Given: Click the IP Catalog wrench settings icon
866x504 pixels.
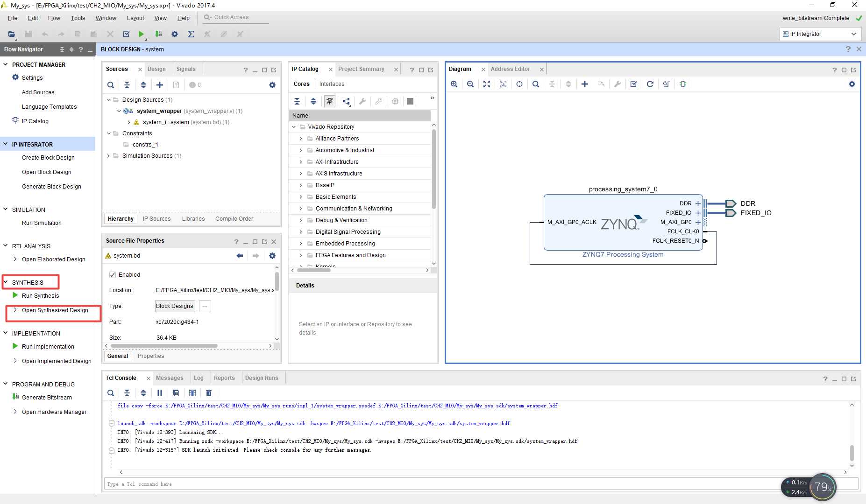Looking at the screenshot, I should coord(362,101).
